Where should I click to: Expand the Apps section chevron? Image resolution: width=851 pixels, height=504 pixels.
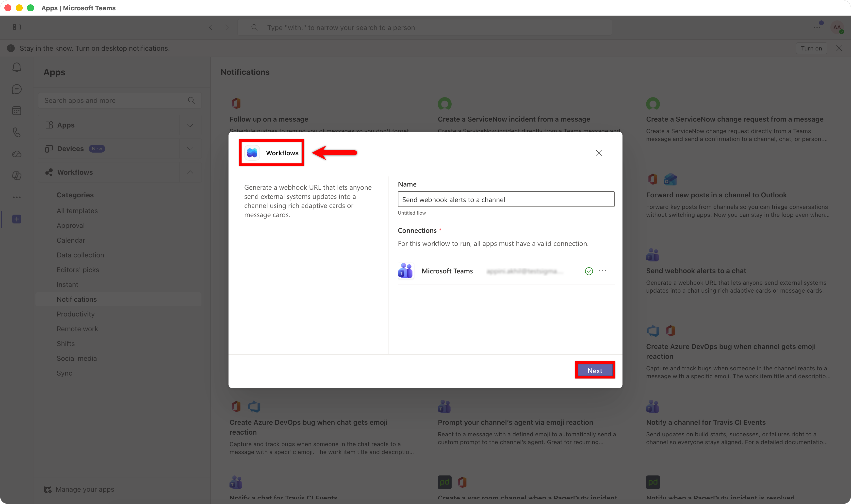click(190, 125)
